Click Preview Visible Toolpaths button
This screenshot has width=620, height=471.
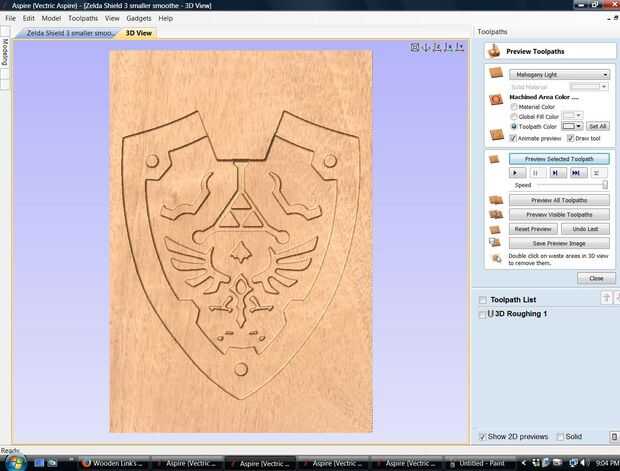click(x=559, y=214)
